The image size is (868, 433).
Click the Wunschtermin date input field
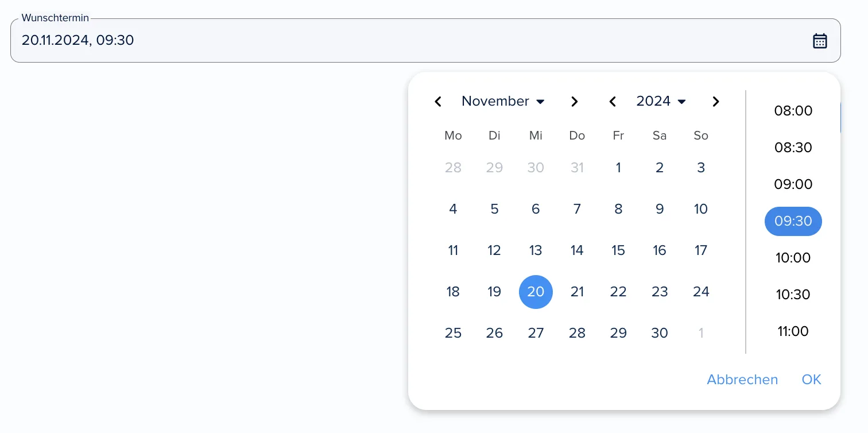(425, 40)
